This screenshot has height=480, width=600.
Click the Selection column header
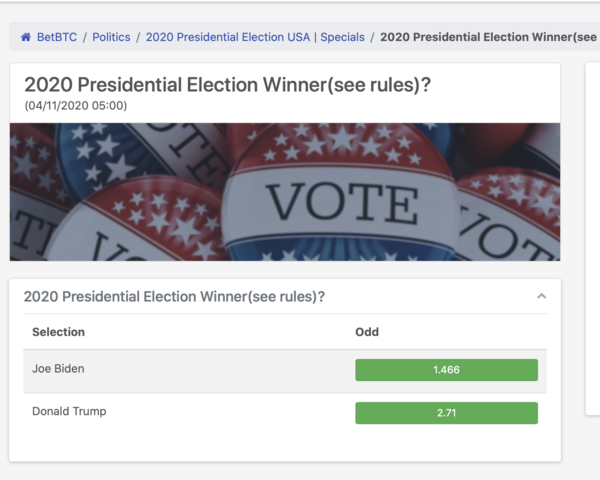click(58, 332)
